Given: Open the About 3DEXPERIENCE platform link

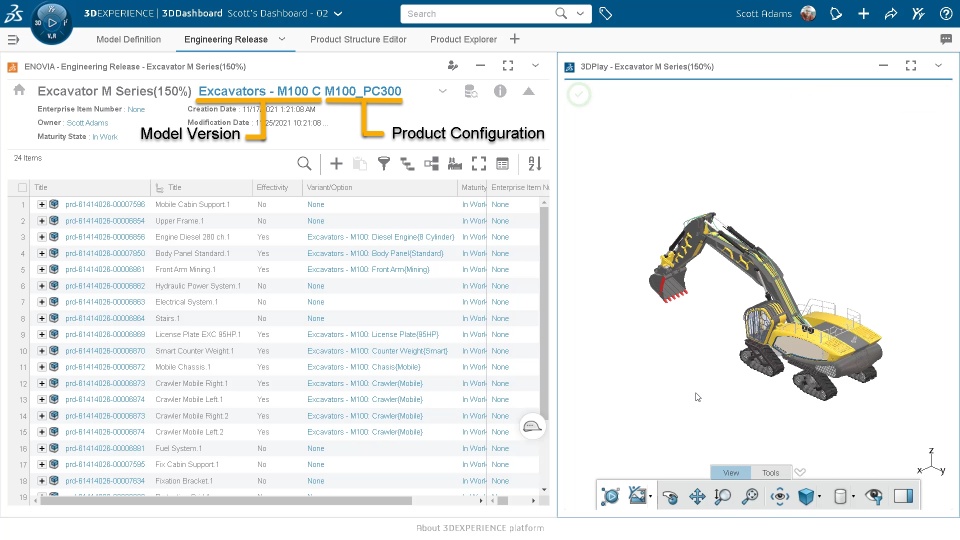Looking at the screenshot, I should point(480,528).
